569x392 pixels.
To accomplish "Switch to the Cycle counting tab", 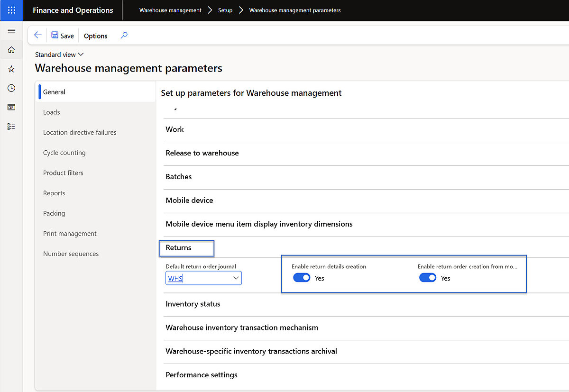I will tap(64, 153).
